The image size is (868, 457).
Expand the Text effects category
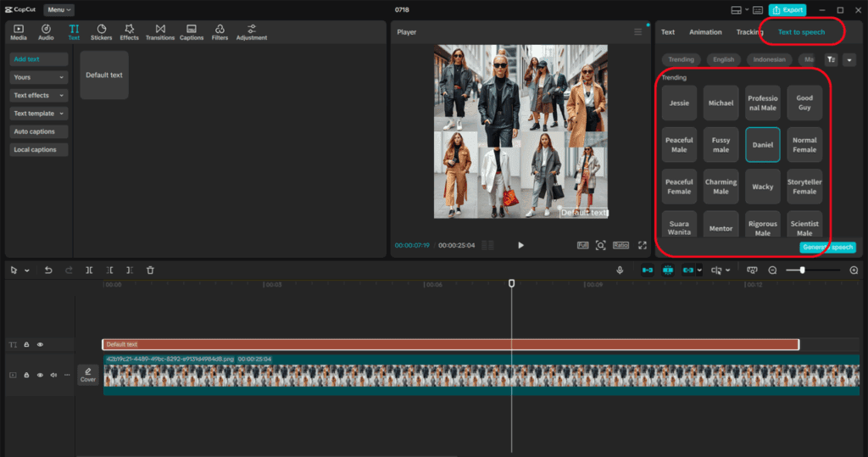[x=38, y=95]
